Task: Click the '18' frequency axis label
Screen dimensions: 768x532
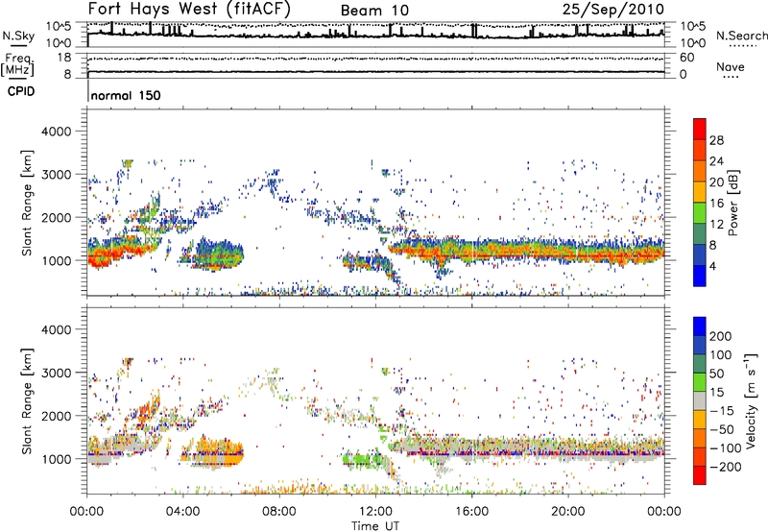Action: (x=64, y=58)
